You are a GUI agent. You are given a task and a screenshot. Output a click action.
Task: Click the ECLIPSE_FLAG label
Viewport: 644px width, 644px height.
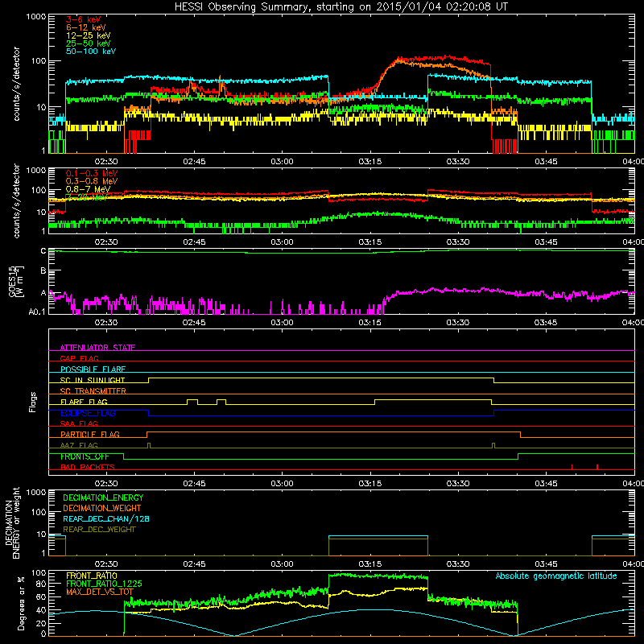coord(88,413)
